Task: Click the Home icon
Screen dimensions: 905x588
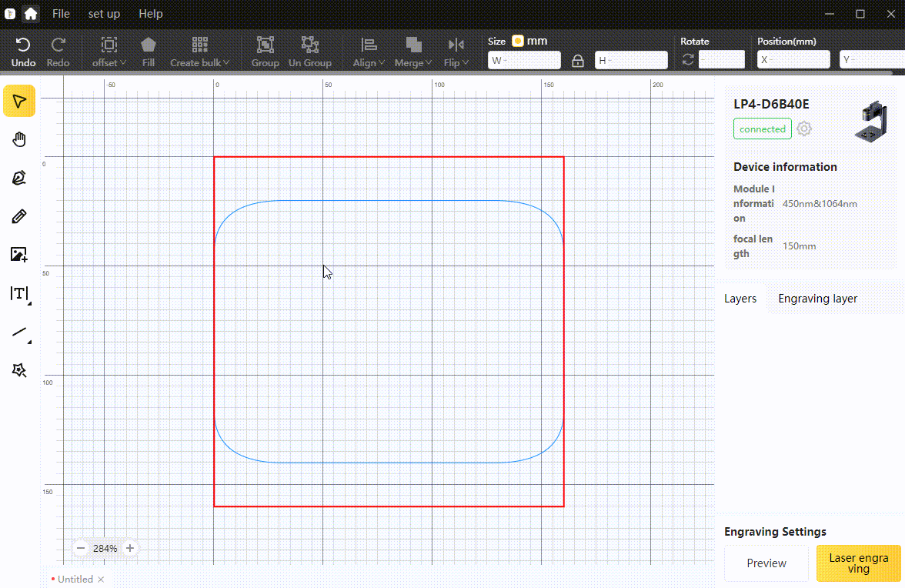Action: click(31, 14)
